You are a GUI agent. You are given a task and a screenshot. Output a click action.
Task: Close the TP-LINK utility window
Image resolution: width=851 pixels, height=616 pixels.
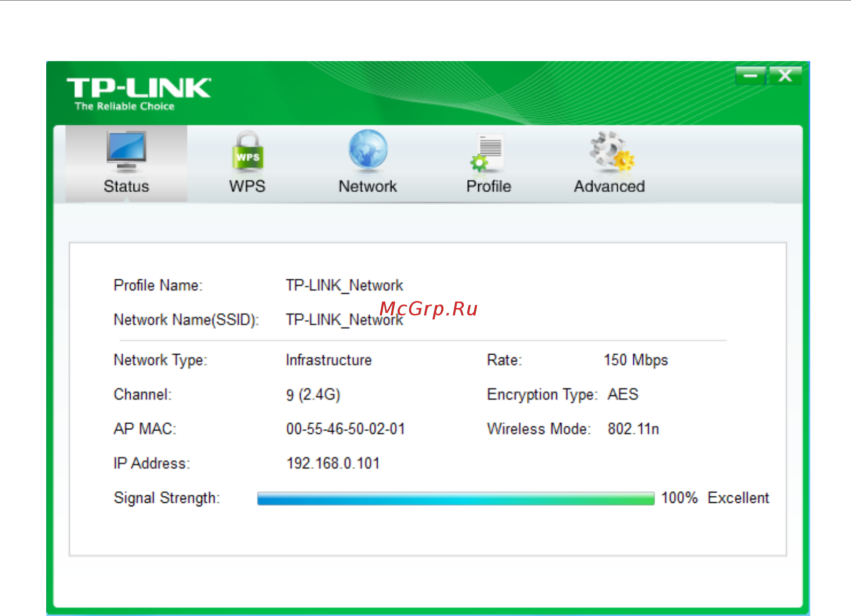(785, 76)
